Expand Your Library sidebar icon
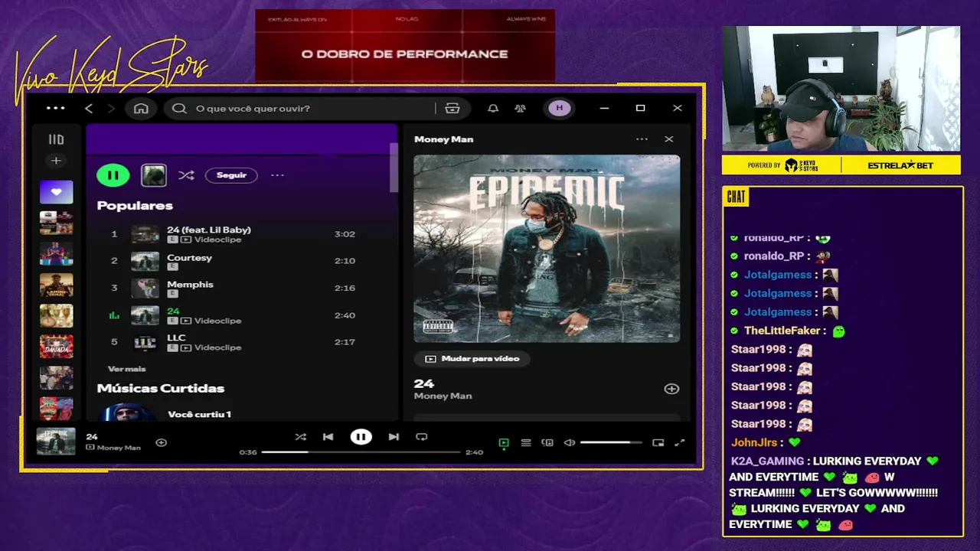This screenshot has height=551, width=980. (x=56, y=139)
